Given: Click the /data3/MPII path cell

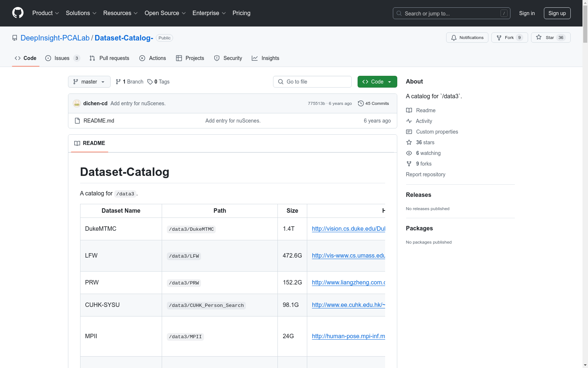Looking at the screenshot, I should (220, 336).
